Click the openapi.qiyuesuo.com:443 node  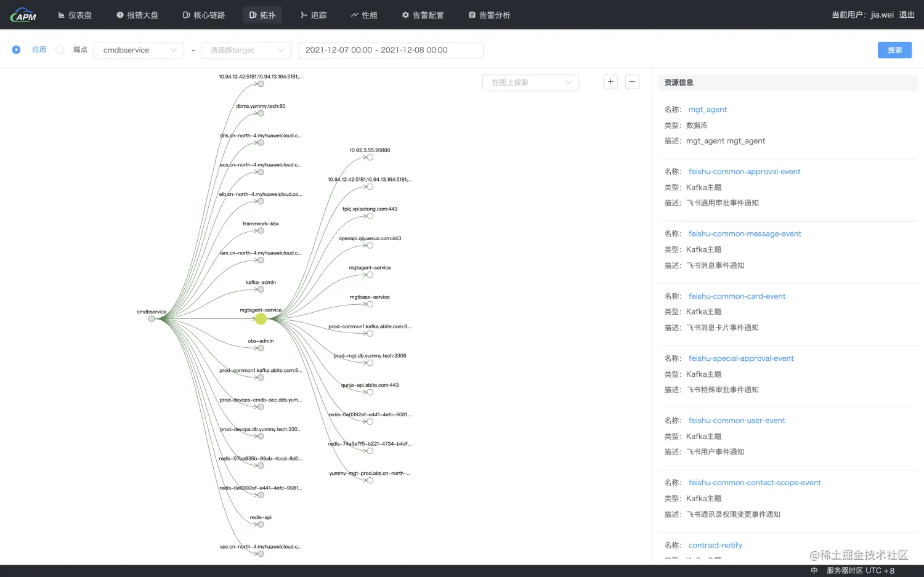click(x=370, y=245)
